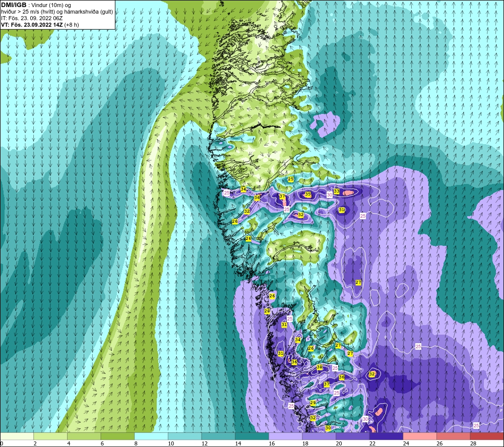Screen dimensions: 504x447
Task: Pick the yellow 25 gust label
Action: (x=291, y=179)
